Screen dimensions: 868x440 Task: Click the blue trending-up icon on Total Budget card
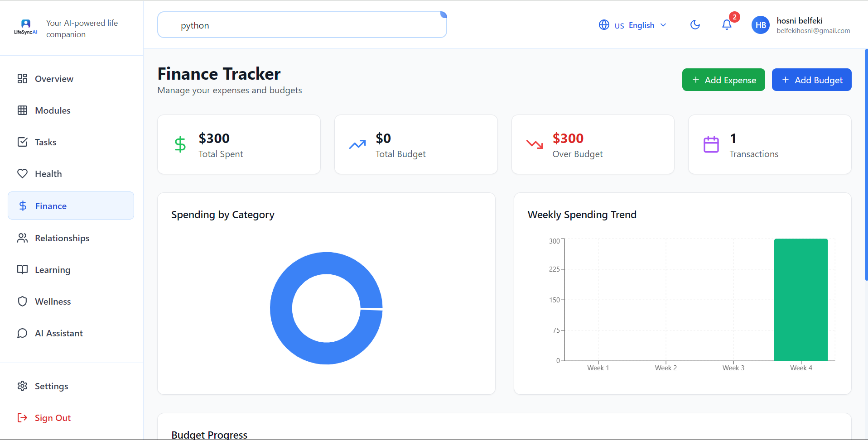[x=357, y=144]
